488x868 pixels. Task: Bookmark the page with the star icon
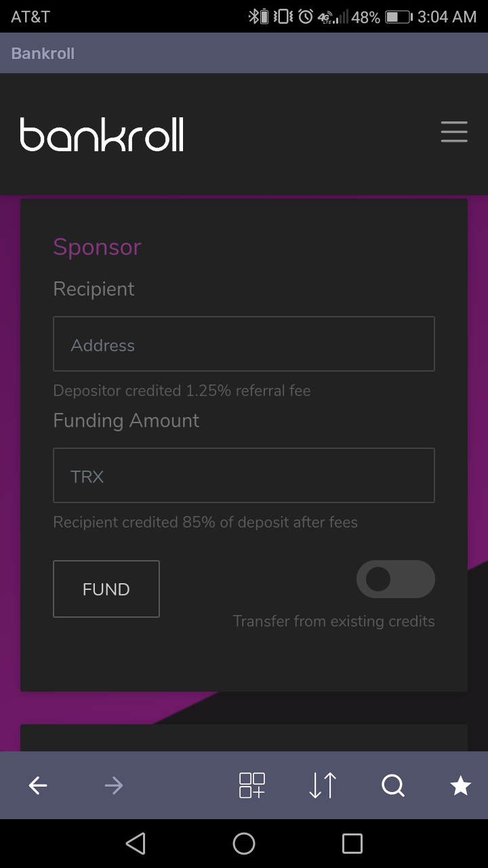461,785
